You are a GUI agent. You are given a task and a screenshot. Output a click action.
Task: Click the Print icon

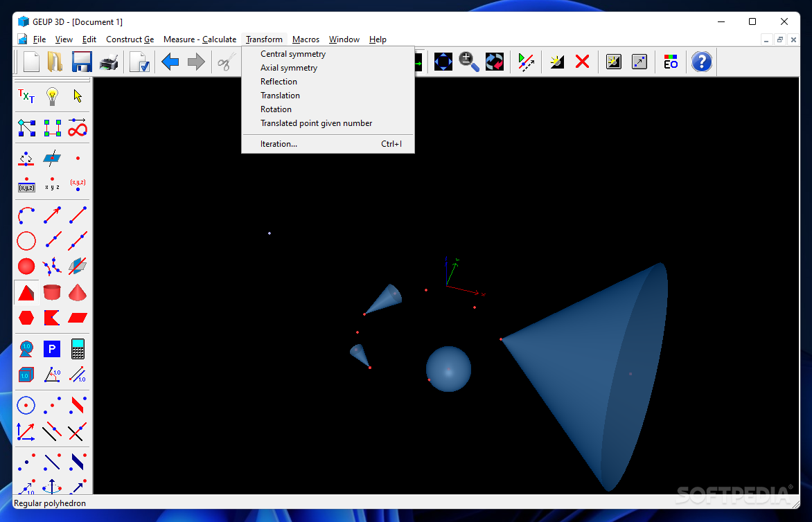pos(109,62)
